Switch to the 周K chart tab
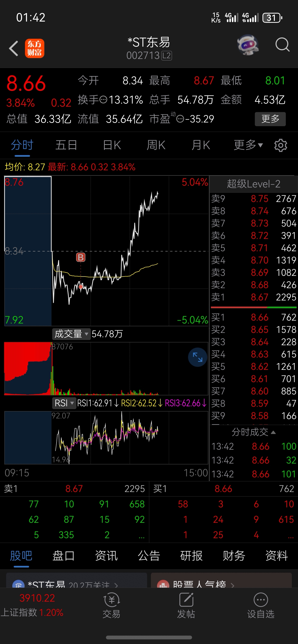This screenshot has width=298, height=644. 156,145
